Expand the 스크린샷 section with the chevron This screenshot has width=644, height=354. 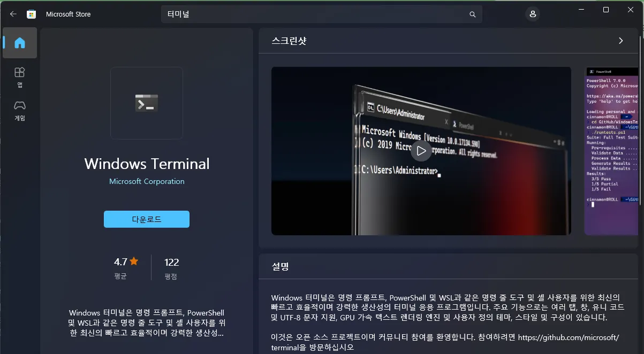621,41
